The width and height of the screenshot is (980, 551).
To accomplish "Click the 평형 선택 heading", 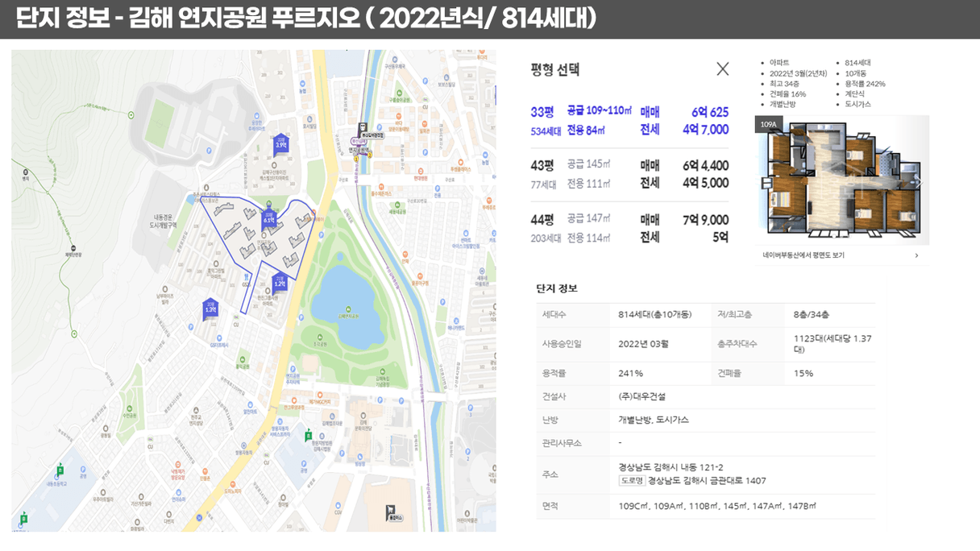I will coord(554,69).
